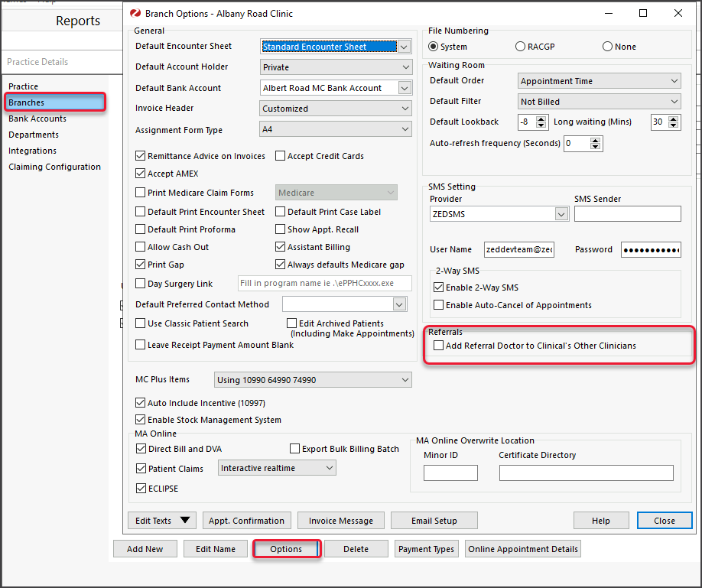Uncheck Accept AMEX
Image resolution: width=702 pixels, height=588 pixels.
click(x=141, y=174)
